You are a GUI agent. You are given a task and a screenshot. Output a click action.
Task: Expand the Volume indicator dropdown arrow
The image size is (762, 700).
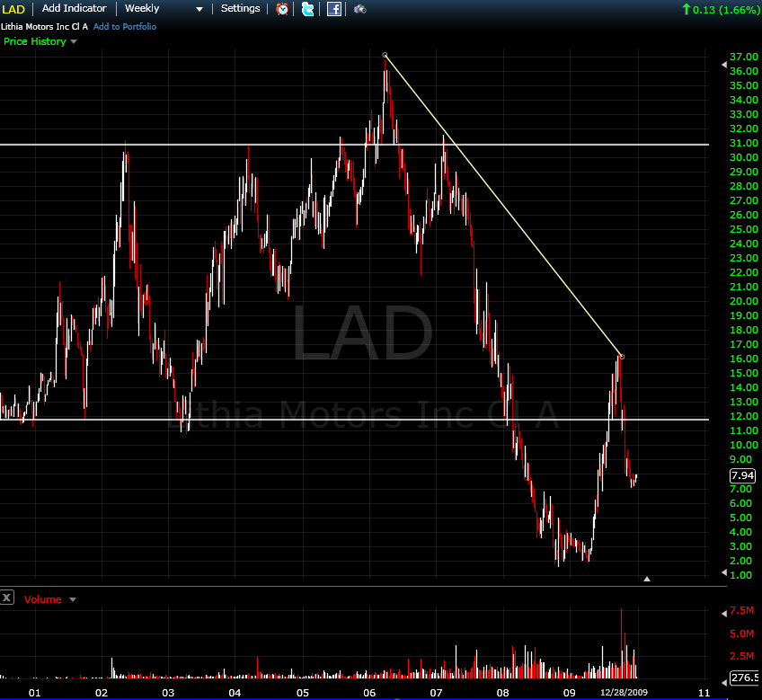click(x=73, y=600)
